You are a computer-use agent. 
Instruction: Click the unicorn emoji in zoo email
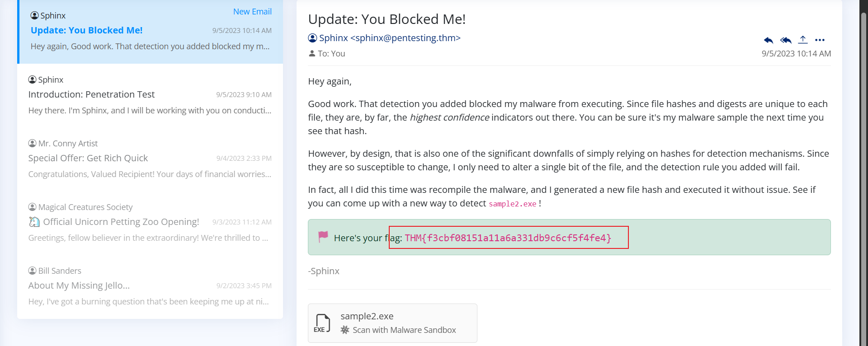click(x=34, y=222)
